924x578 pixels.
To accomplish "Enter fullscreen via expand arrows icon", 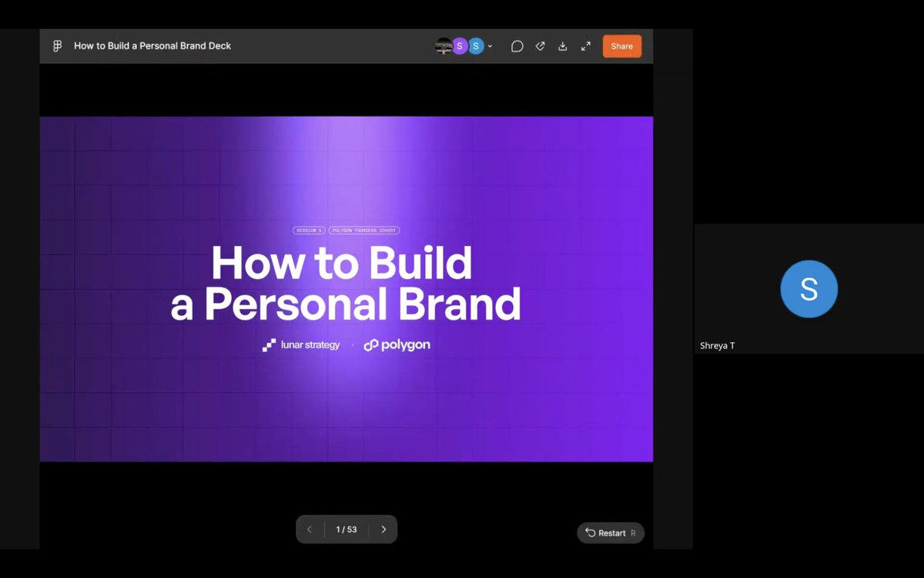I will pos(586,46).
